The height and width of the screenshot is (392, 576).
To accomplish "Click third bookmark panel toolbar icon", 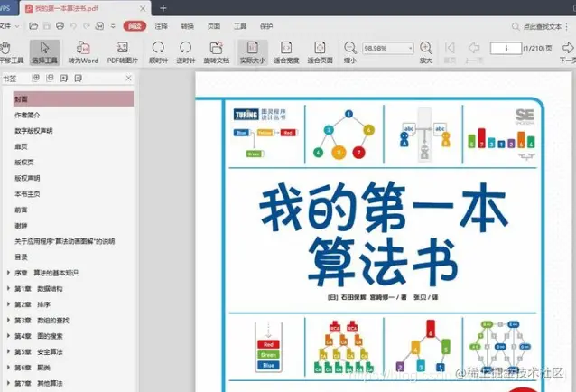I will 64,78.
